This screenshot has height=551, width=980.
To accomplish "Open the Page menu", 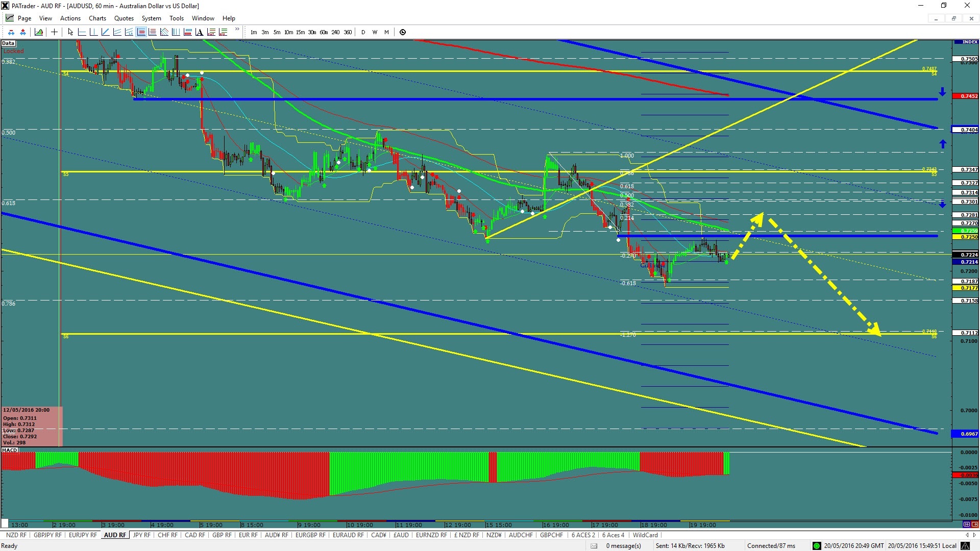I will 24,18.
